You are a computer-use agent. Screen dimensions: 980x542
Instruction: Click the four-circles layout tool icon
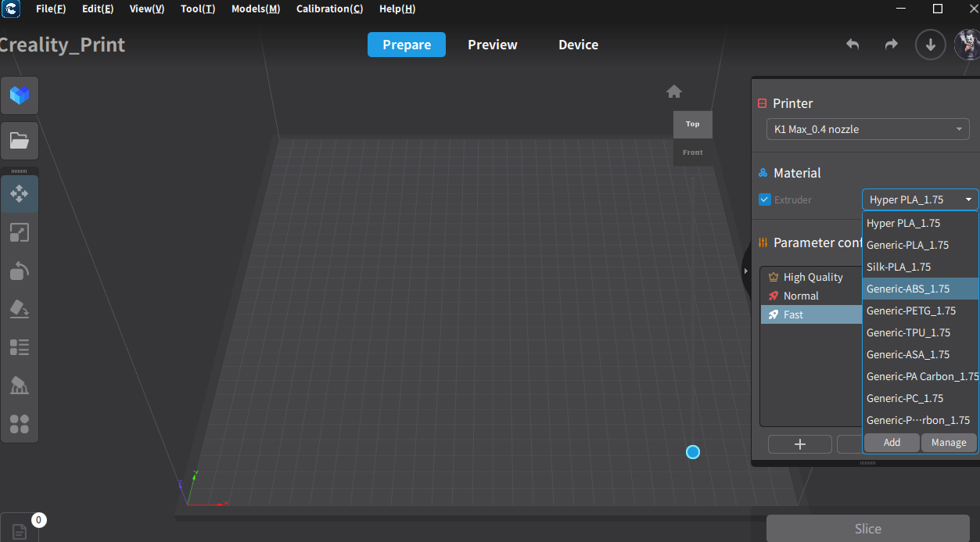tap(20, 424)
